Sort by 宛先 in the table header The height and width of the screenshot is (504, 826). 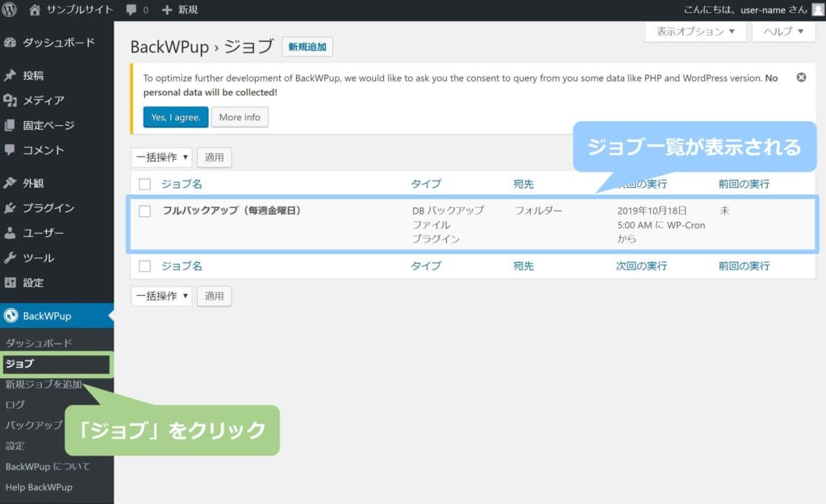click(x=524, y=184)
